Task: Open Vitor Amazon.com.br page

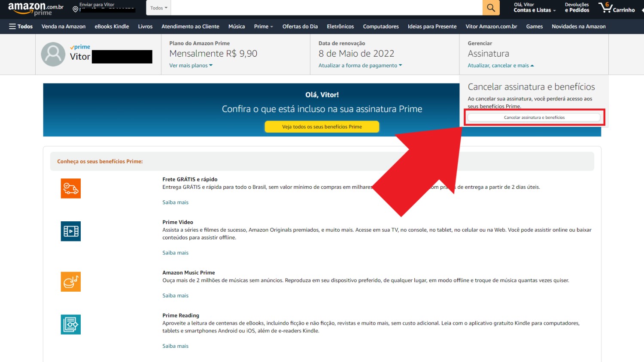Action: 491,26
